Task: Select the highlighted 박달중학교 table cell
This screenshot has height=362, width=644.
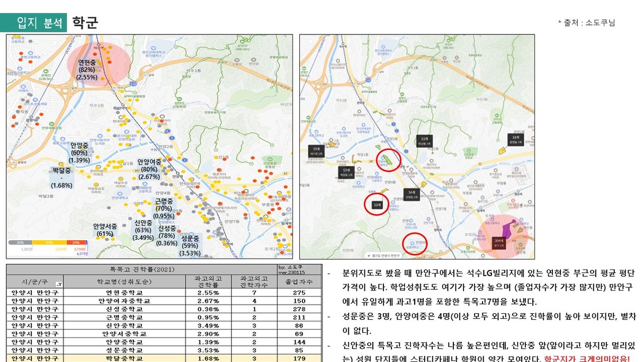Action: click(x=124, y=358)
